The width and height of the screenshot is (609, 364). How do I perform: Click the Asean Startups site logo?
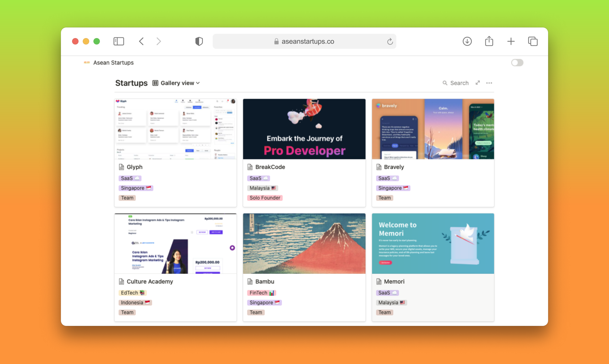click(x=87, y=63)
